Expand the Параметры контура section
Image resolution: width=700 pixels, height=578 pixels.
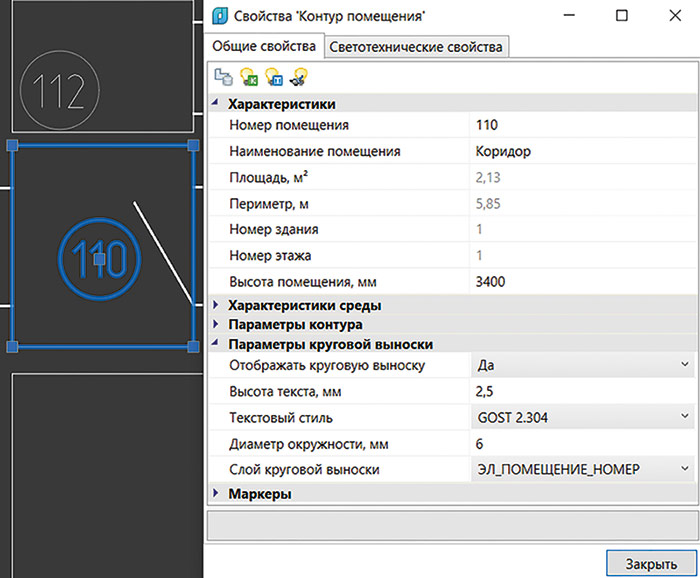tap(217, 325)
